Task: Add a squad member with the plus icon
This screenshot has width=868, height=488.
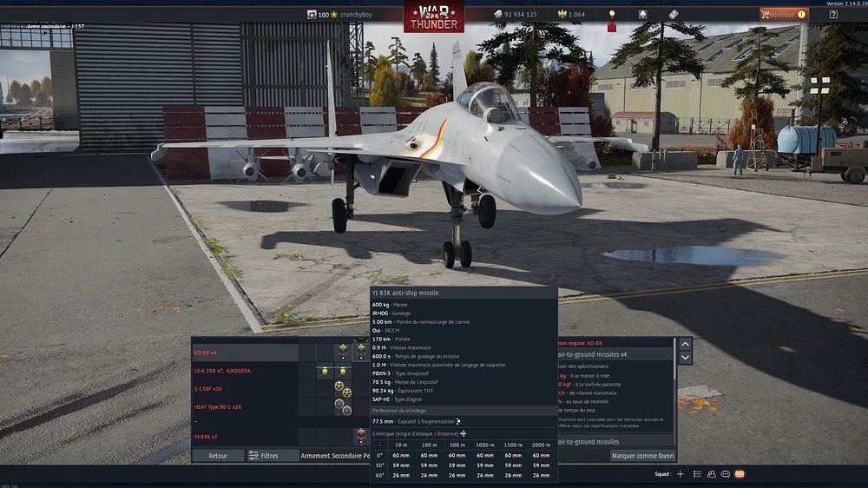Action: click(x=681, y=474)
